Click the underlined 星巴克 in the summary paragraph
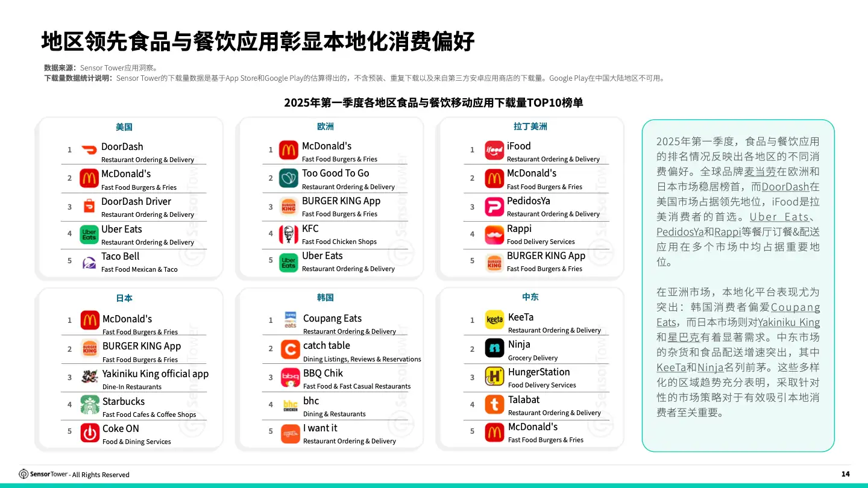The width and height of the screenshot is (868, 488). (683, 337)
